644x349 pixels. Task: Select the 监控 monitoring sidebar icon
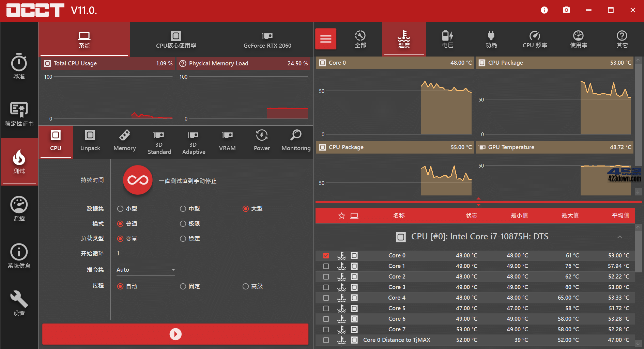tap(19, 208)
